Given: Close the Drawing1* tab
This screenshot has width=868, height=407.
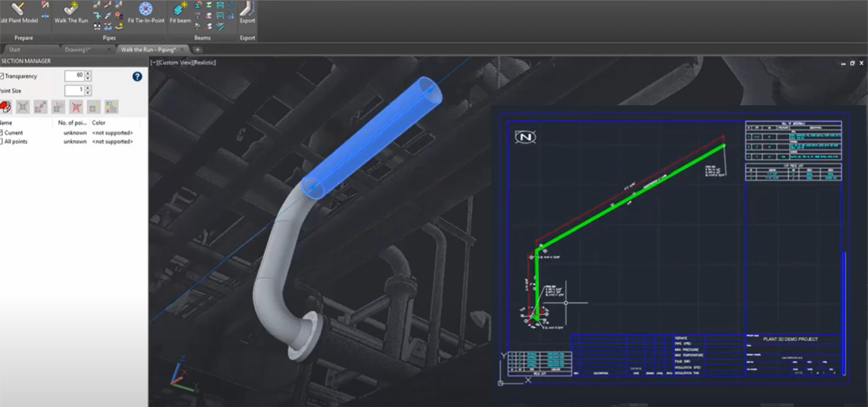Looking at the screenshot, I should [109, 49].
